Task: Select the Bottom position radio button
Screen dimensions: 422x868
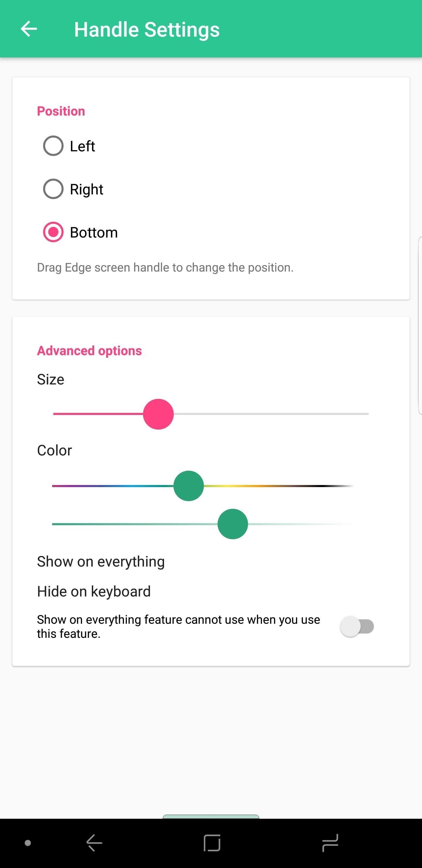Action: pyautogui.click(x=53, y=232)
